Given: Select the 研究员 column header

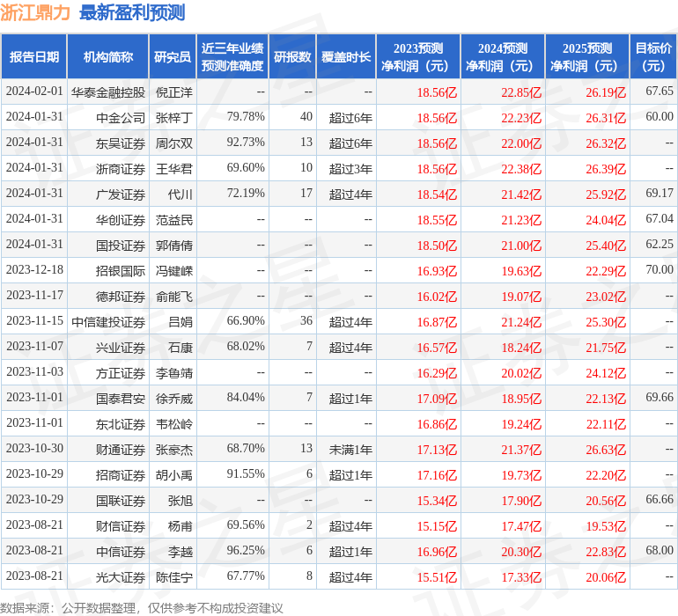Looking at the screenshot, I should [x=173, y=56].
